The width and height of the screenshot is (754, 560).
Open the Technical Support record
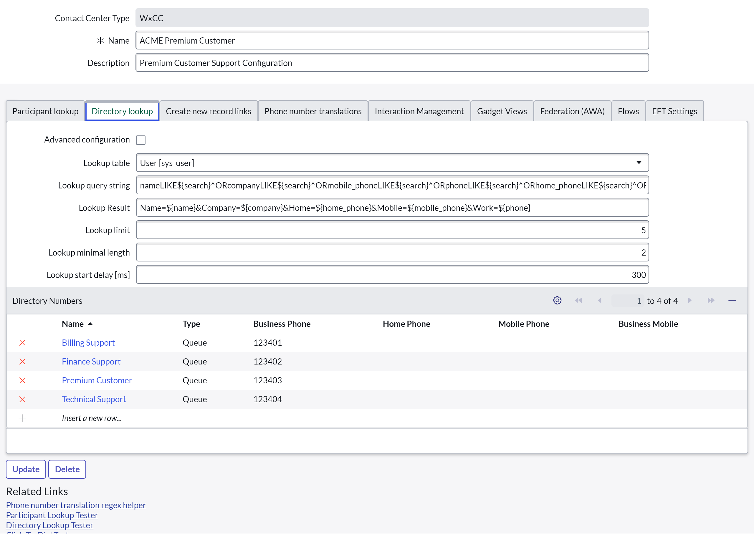tap(94, 399)
